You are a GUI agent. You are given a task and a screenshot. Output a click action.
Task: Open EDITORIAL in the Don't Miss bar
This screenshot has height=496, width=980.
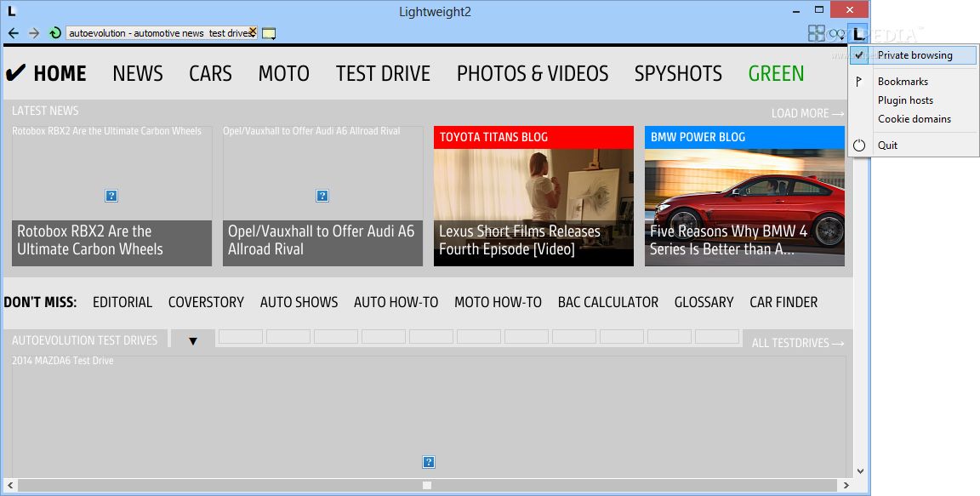(x=122, y=302)
